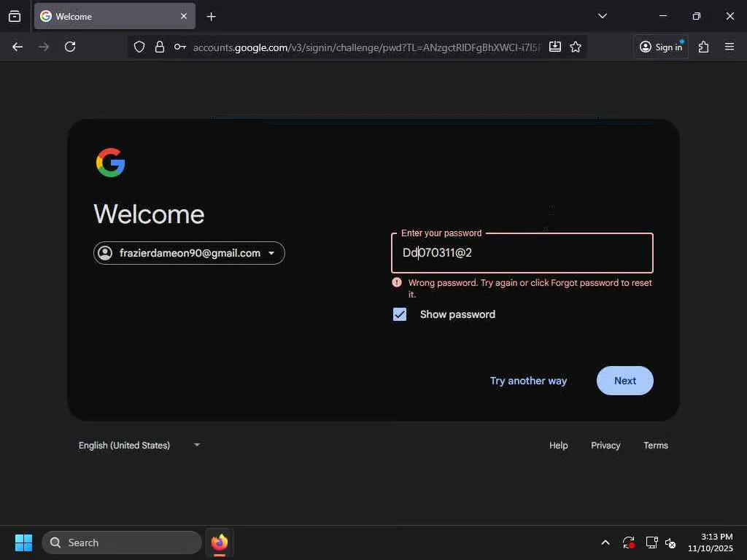Click the taskbar Search box
This screenshot has height=560, width=747.
pyautogui.click(x=122, y=542)
